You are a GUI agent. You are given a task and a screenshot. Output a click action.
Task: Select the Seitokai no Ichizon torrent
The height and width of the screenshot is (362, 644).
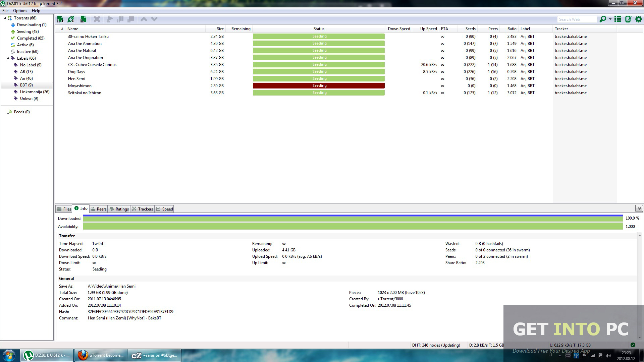[85, 93]
